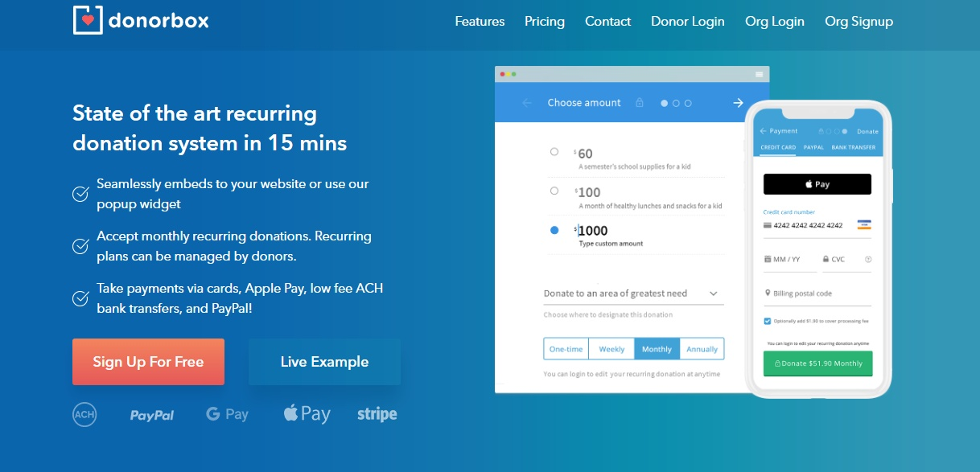Screen dimensions: 980x472
Task: Choose the One-time frequency tab
Action: pyautogui.click(x=566, y=349)
